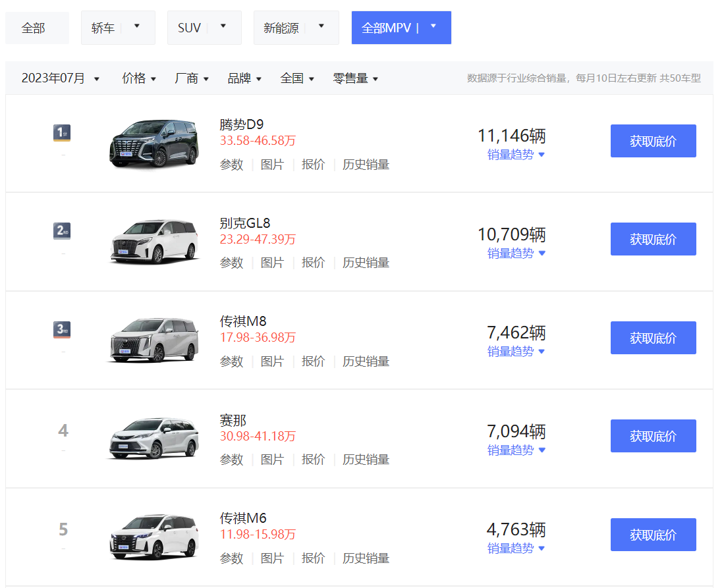The height and width of the screenshot is (588, 724).
Task: Open the 零售量 sort dropdown
Action: tap(356, 78)
